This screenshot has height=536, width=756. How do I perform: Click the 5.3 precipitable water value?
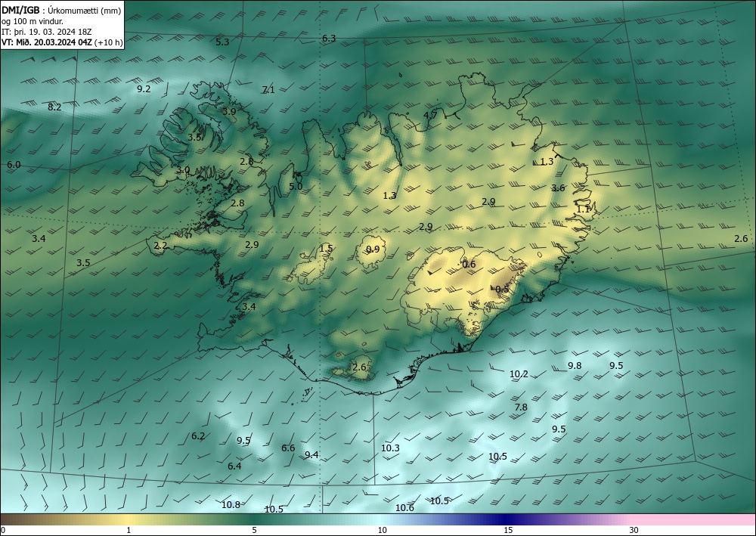[222, 42]
